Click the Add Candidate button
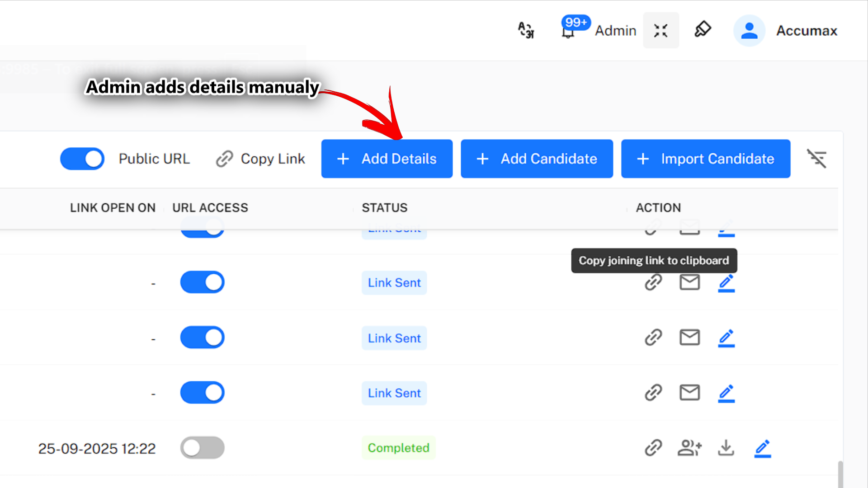868x488 pixels. point(537,159)
